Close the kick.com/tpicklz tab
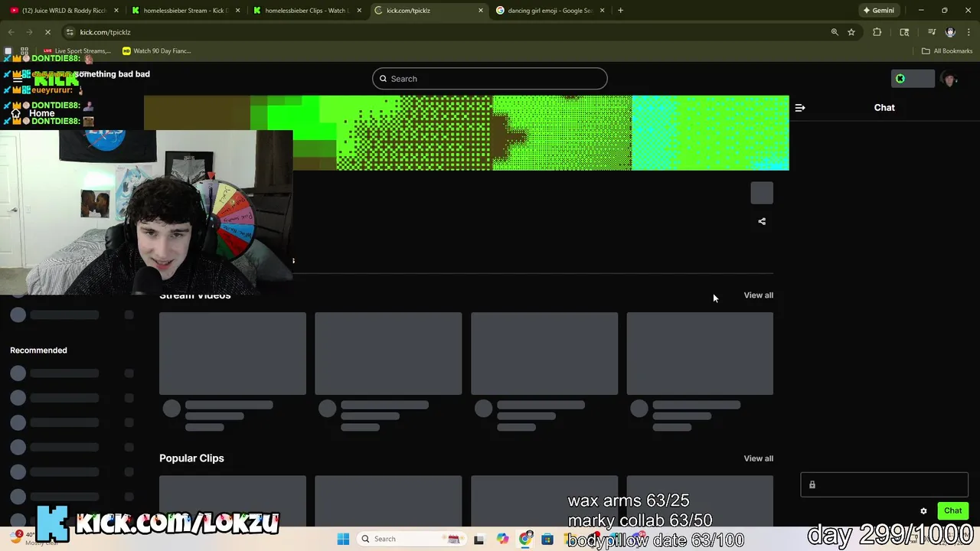The height and width of the screenshot is (551, 980). click(481, 11)
